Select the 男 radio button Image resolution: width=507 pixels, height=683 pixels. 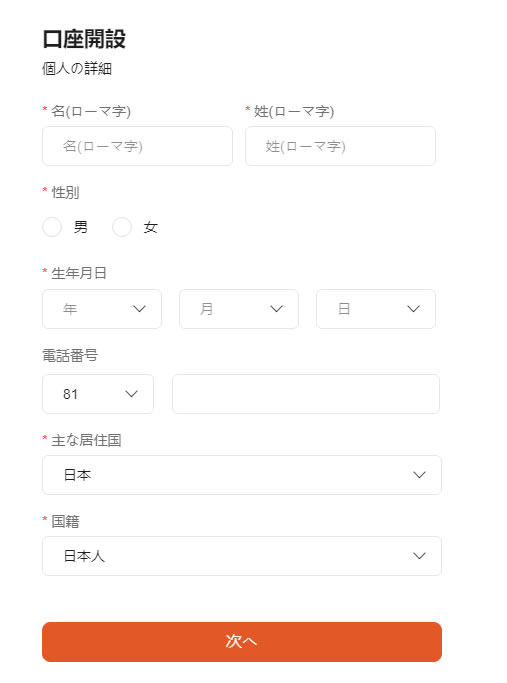[52, 227]
